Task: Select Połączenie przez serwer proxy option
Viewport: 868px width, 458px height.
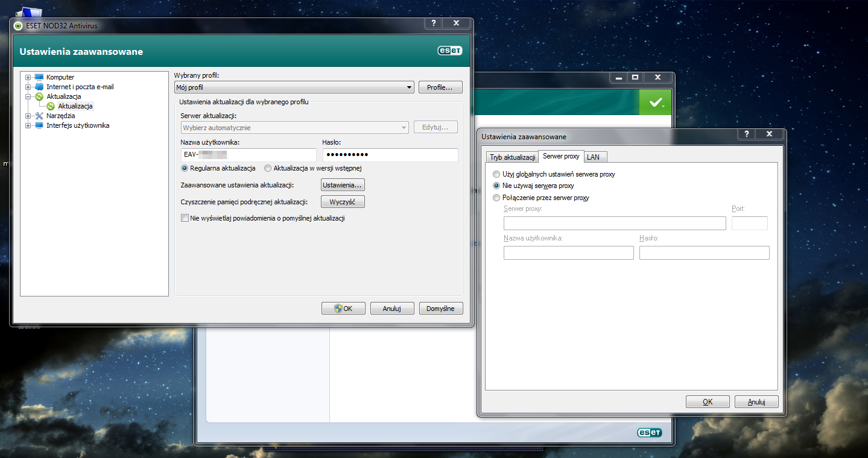Action: click(496, 198)
